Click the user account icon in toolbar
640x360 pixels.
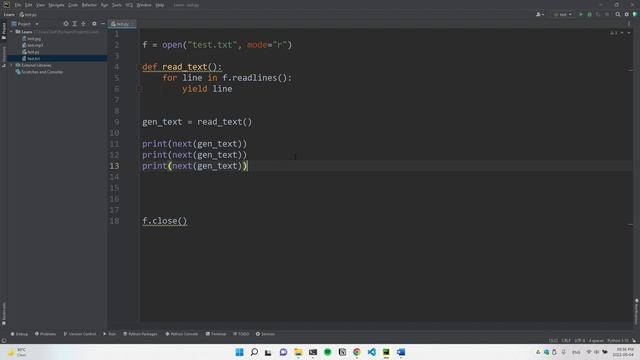coord(538,14)
